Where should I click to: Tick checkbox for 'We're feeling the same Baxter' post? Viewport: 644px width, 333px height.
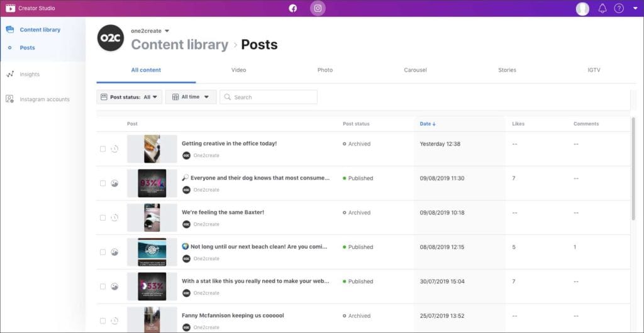pos(103,218)
